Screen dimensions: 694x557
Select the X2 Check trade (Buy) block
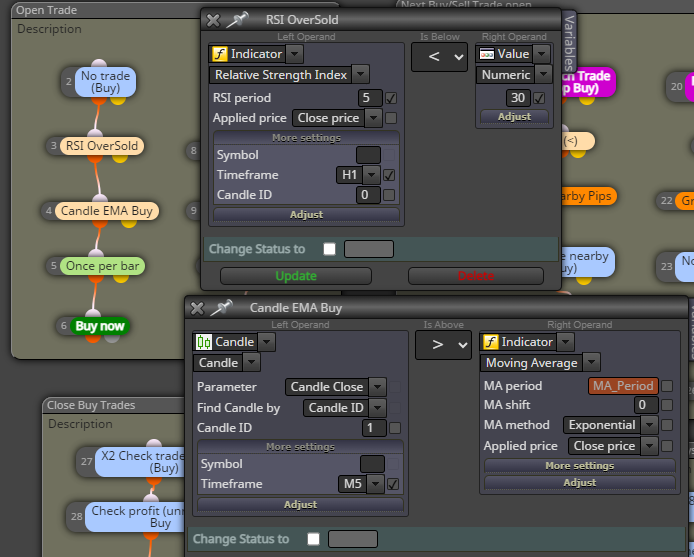140,462
